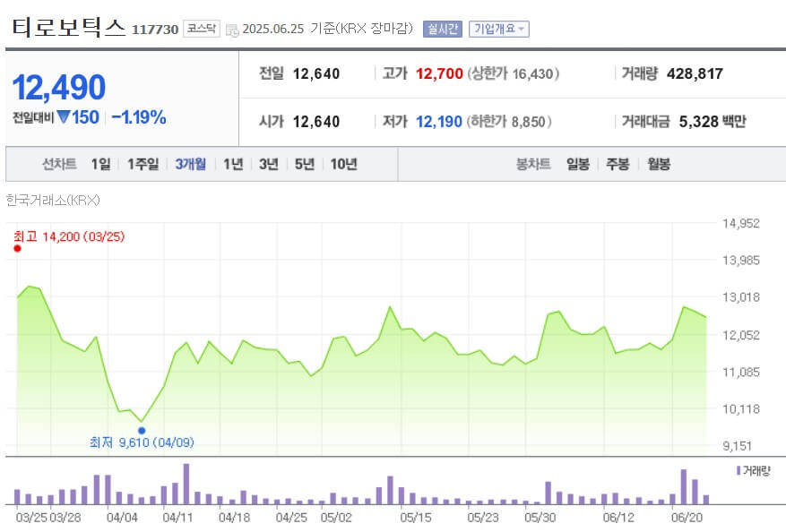This screenshot has height=532, width=786.
Task: Click the 시가 12,640 value
Action: coord(316,122)
